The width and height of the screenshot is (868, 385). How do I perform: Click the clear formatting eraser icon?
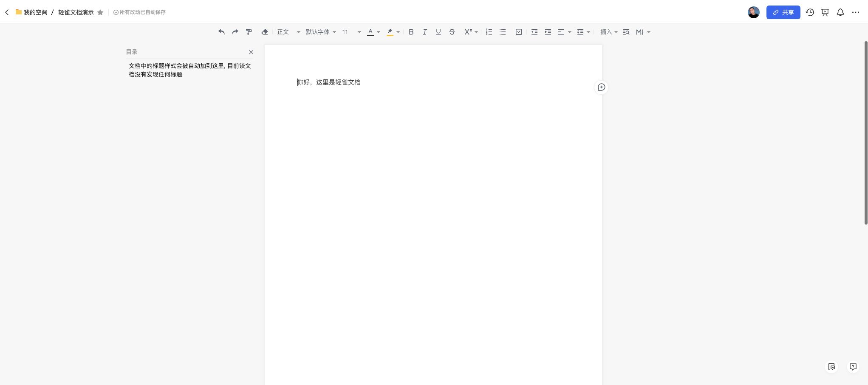(264, 32)
